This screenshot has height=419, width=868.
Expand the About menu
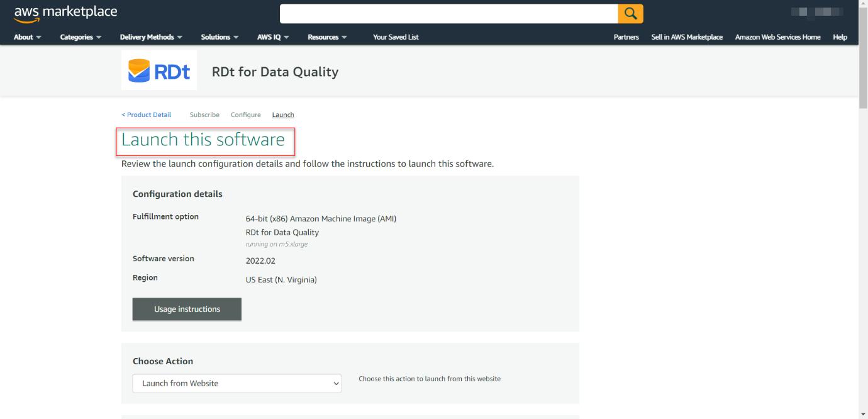pos(28,37)
